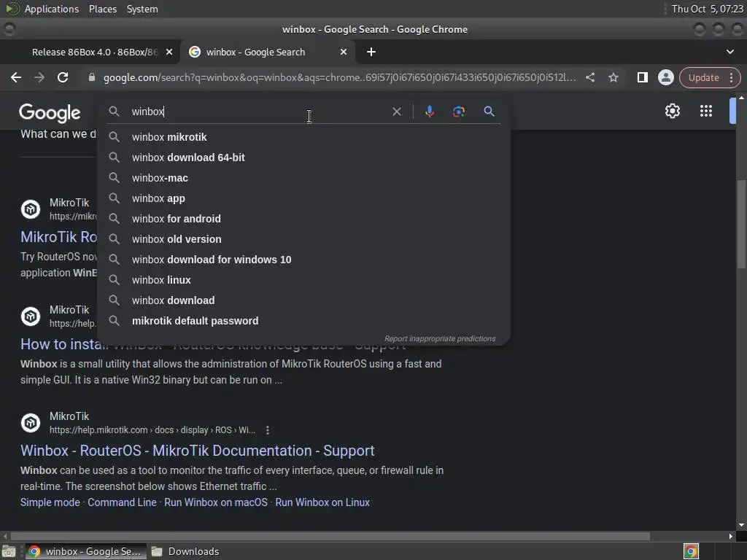Open the Simple mode sitelink
The height and width of the screenshot is (560, 747).
50,502
